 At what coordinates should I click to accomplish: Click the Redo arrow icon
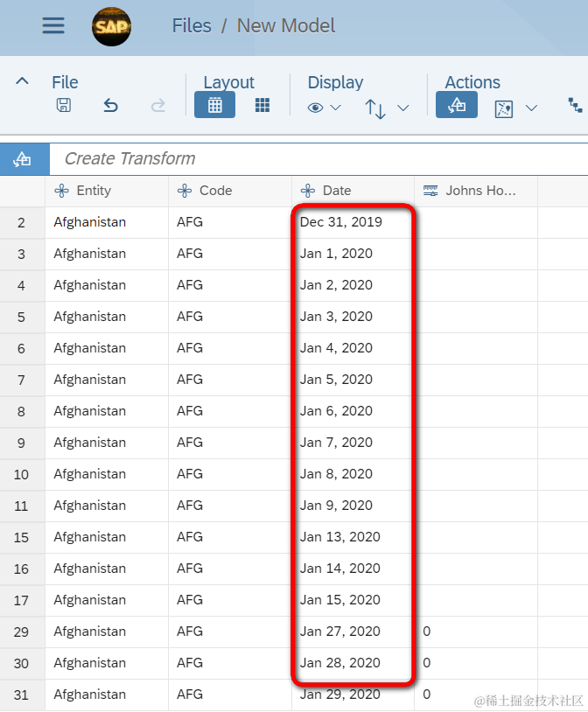(x=157, y=105)
